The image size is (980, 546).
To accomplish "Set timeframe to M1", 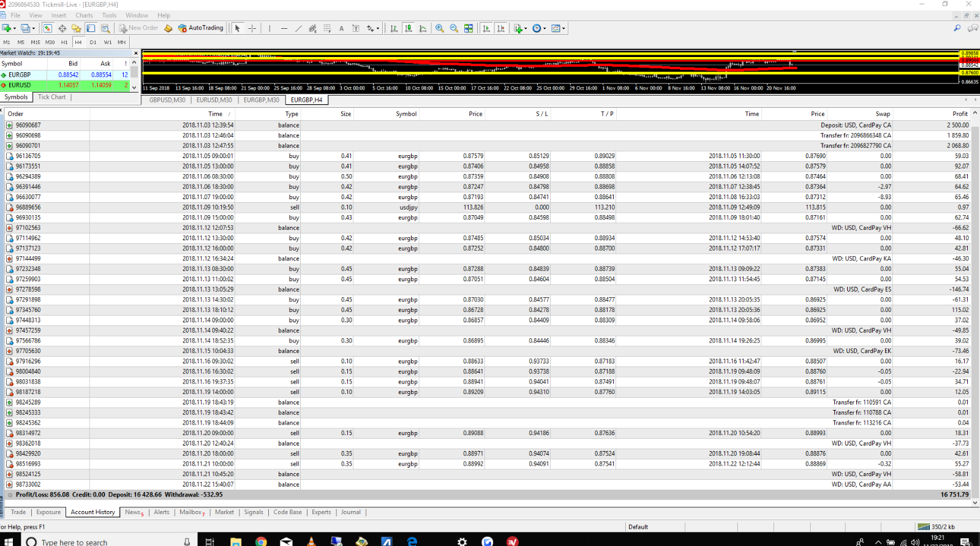I will 7,42.
